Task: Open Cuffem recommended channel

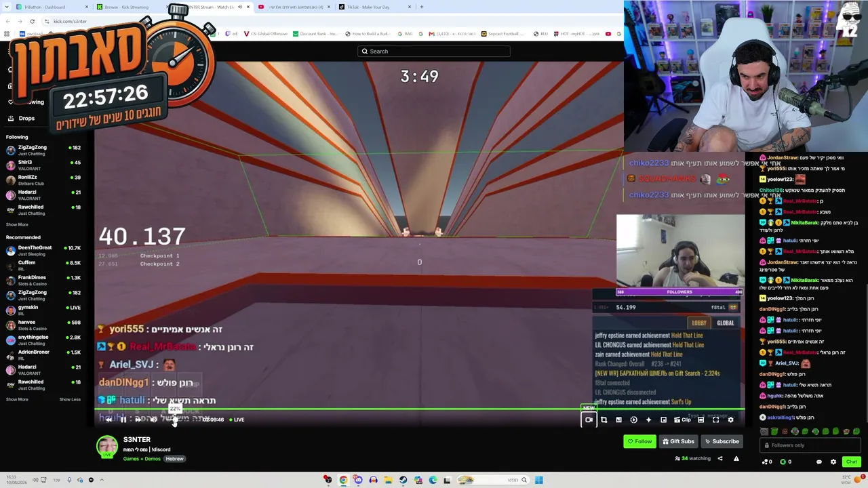Action: (x=43, y=265)
